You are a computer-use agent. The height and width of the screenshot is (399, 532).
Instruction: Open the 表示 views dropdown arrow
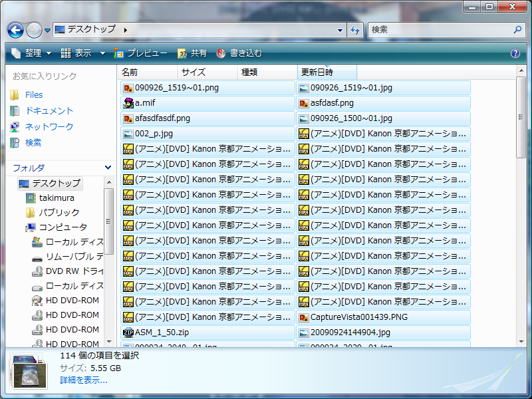pos(102,53)
